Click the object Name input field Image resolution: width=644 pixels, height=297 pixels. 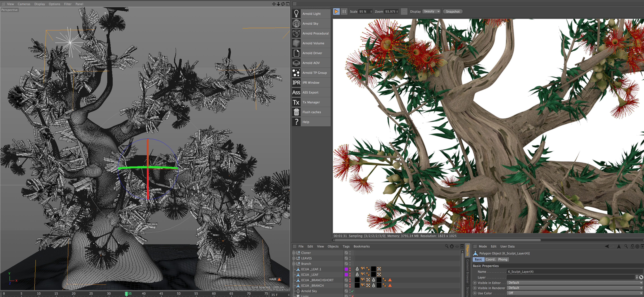[574, 271]
